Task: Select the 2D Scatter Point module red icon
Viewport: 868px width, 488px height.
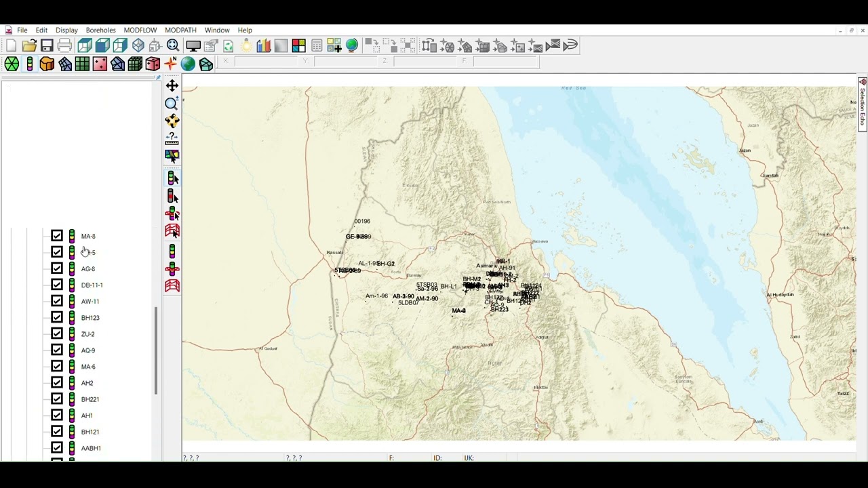Action: click(x=100, y=64)
